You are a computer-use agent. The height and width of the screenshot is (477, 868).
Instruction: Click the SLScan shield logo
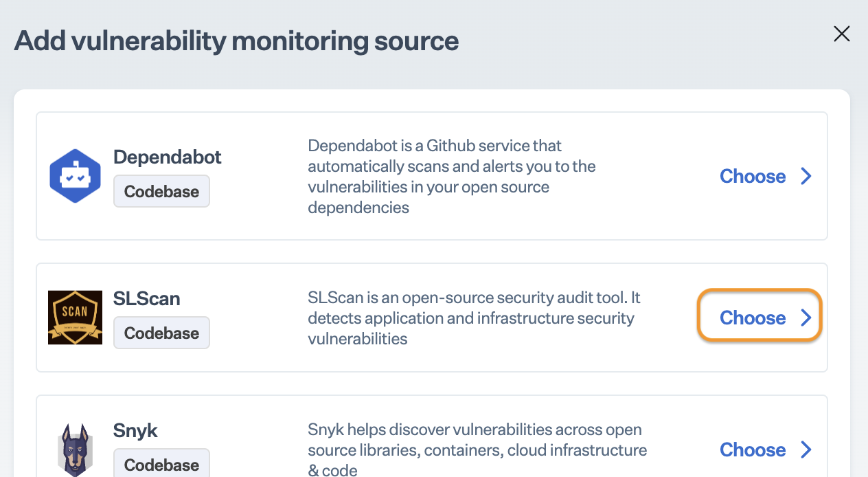(75, 318)
